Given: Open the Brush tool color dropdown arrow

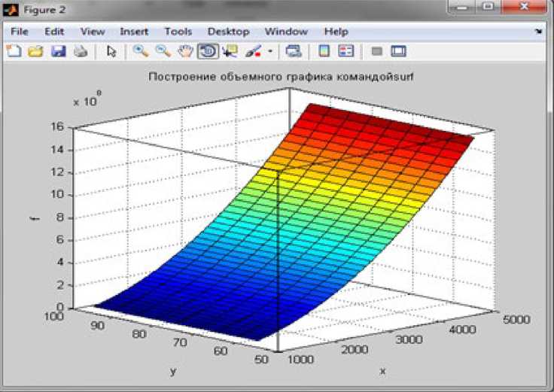Looking at the screenshot, I should click(x=270, y=51).
